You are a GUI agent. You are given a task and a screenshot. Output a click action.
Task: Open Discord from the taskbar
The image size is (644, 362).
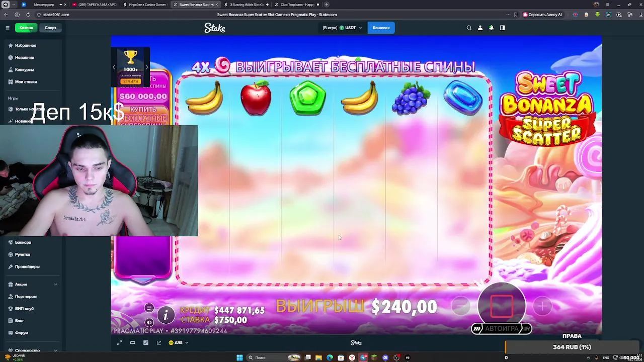pos(385,357)
